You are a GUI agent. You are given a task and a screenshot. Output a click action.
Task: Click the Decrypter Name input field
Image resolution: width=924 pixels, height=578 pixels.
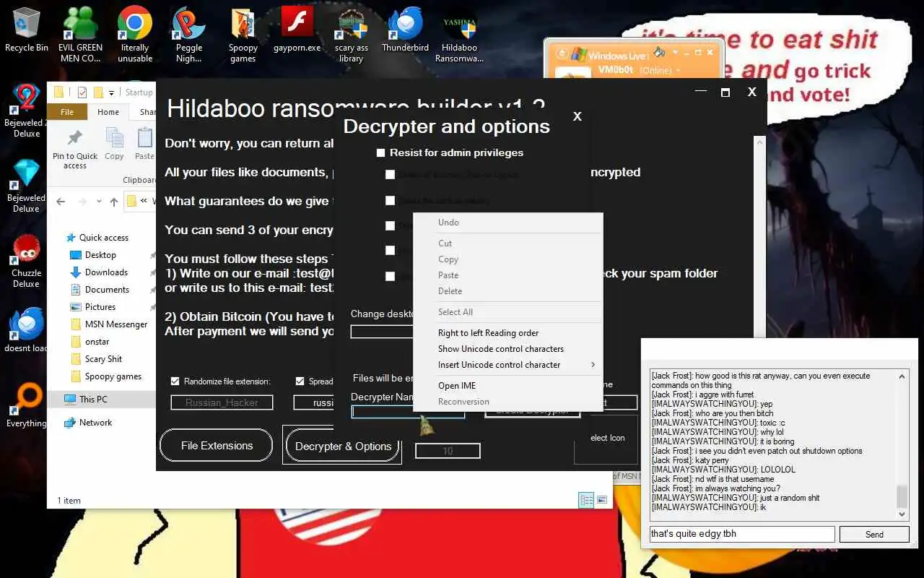(x=408, y=412)
